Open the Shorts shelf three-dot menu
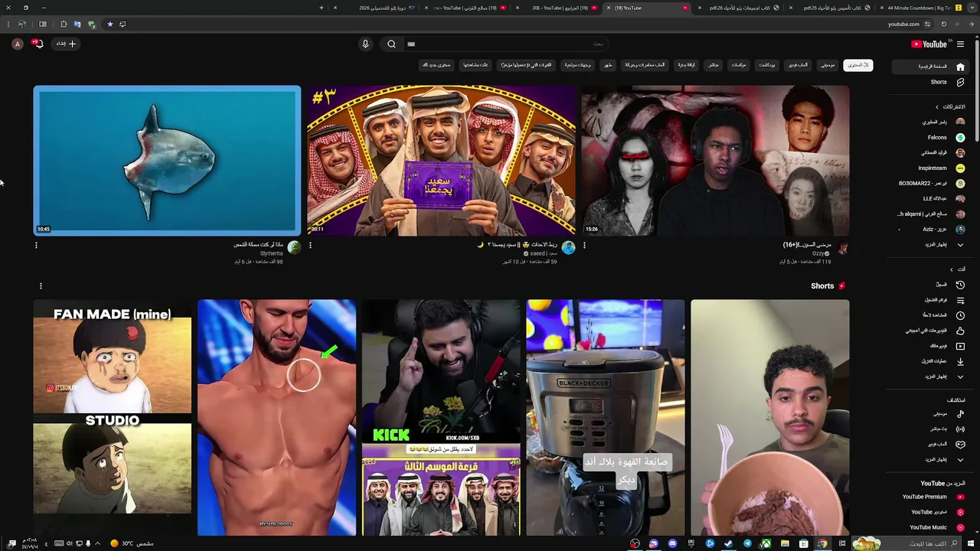Screen dimensions: 980x551 point(41,286)
